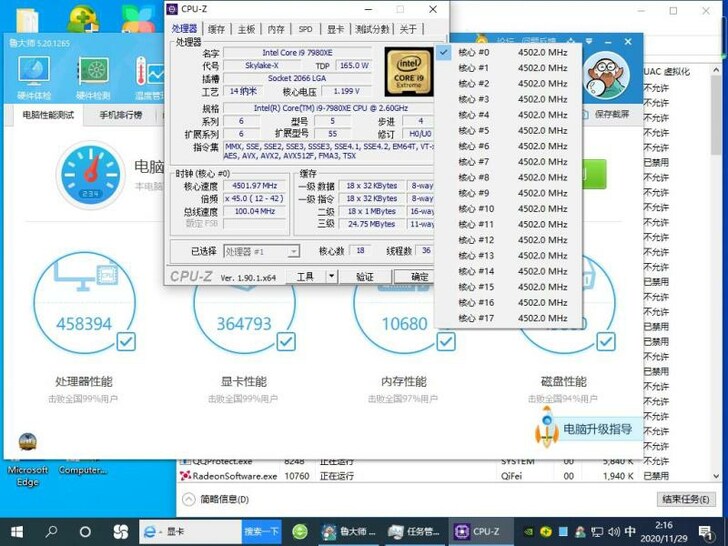Image resolution: width=728 pixels, height=546 pixels.
Task: Click the NVIDIA tray icon
Action: tap(528, 532)
